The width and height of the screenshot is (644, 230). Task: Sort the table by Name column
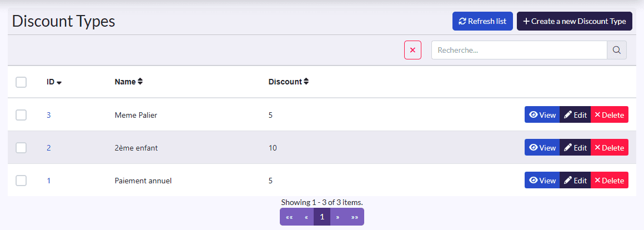(129, 82)
